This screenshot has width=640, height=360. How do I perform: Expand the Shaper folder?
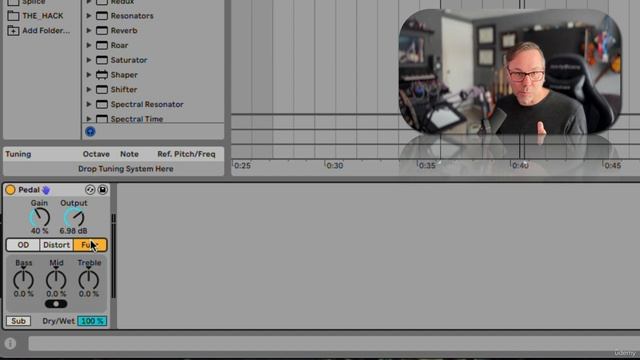click(x=89, y=75)
